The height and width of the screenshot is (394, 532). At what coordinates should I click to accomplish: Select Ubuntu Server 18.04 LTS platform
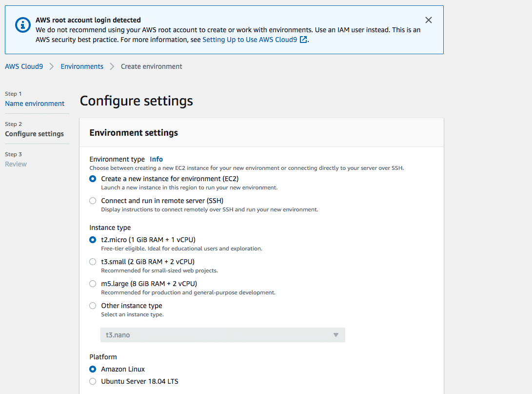pyautogui.click(x=93, y=381)
